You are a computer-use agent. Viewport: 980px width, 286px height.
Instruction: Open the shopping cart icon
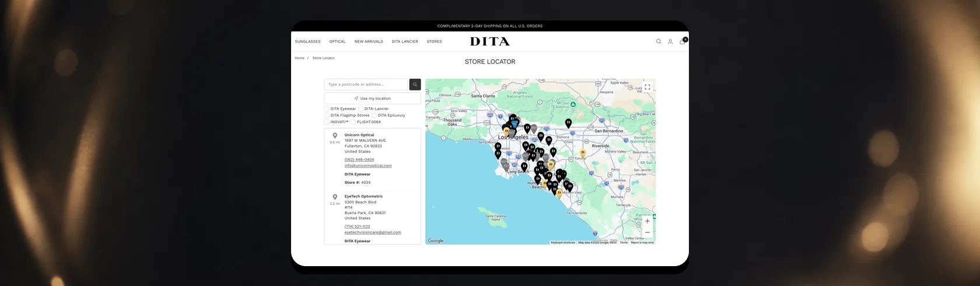682,41
